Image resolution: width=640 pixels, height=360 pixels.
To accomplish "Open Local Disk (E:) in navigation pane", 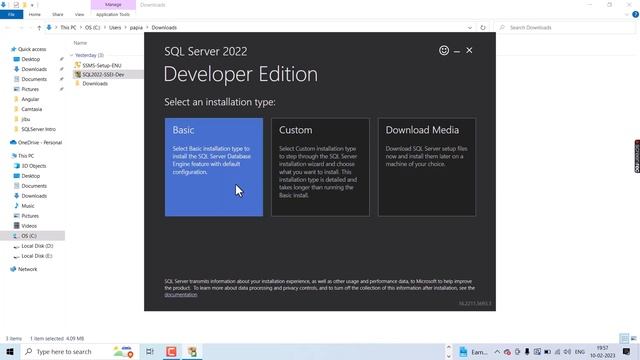I will pyautogui.click(x=37, y=256).
